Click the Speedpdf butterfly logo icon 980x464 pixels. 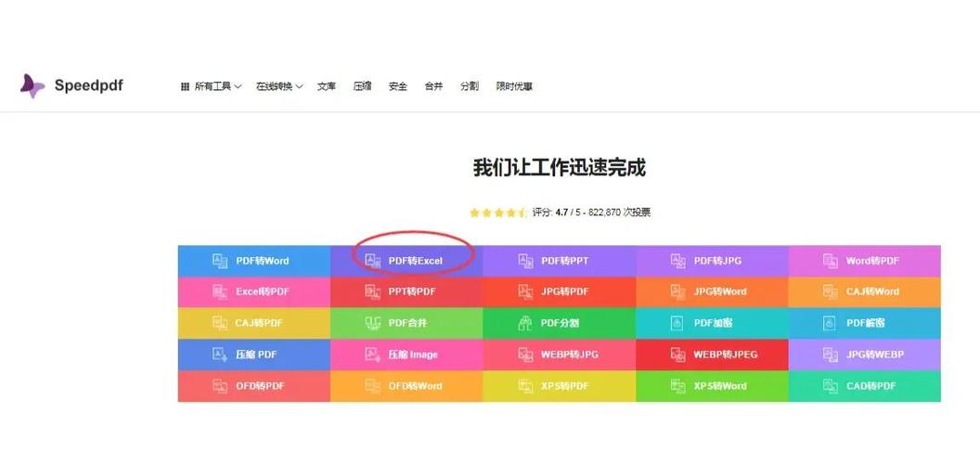click(32, 85)
